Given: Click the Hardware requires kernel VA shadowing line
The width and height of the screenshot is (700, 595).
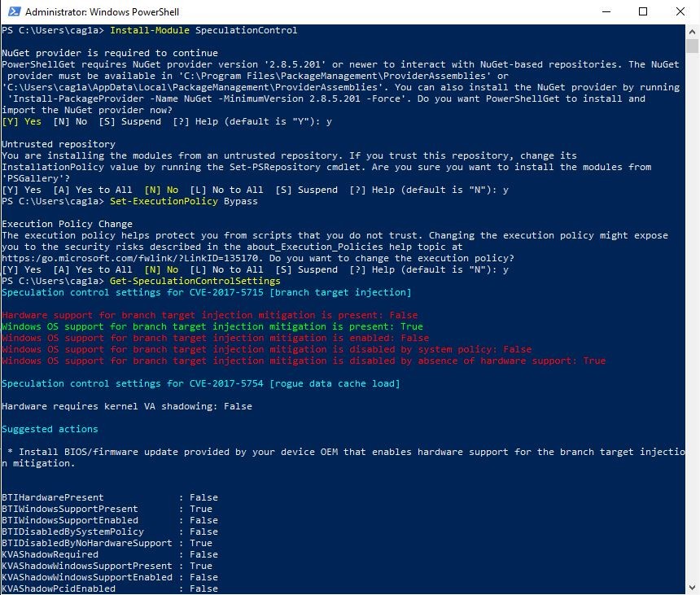Looking at the screenshot, I should point(127,406).
